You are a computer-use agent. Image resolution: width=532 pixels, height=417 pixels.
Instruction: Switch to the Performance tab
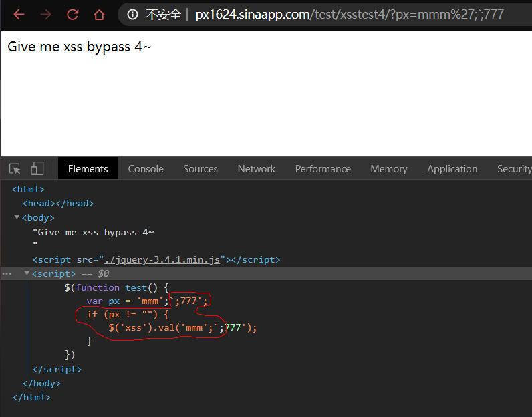[x=323, y=169]
